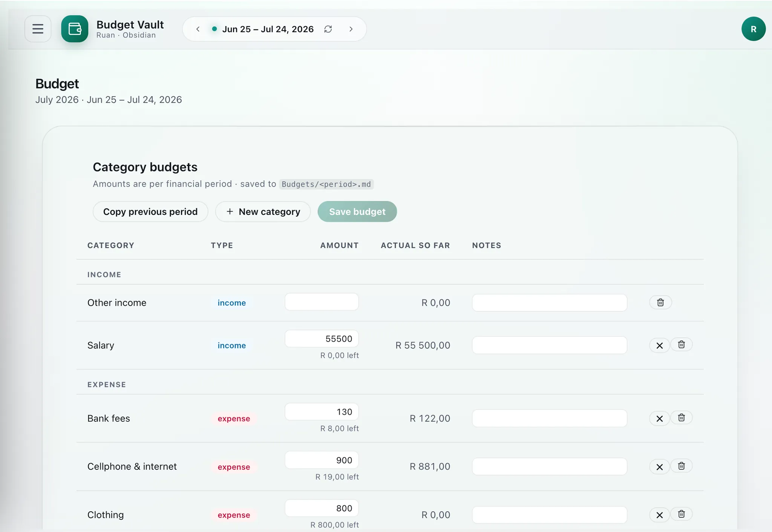Delete the Clothing category row
The width and height of the screenshot is (772, 532).
[x=682, y=514]
